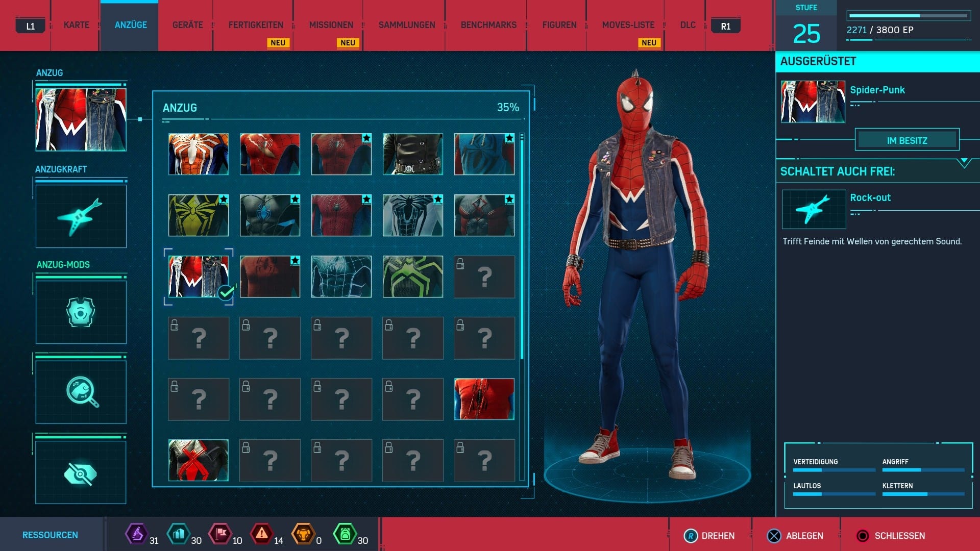980x551 pixels.
Task: Switch to the KARTE tab
Action: click(x=77, y=25)
